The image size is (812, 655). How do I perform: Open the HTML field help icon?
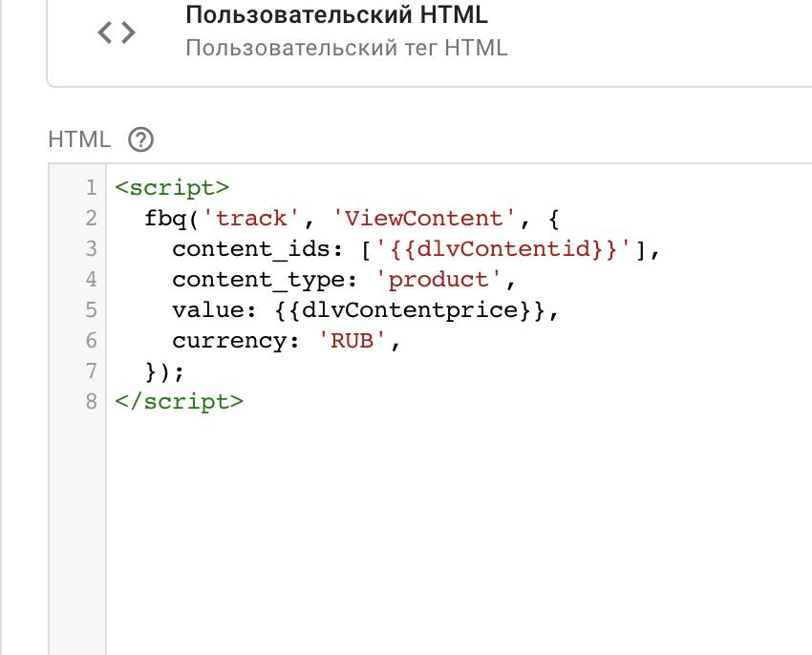click(x=140, y=139)
